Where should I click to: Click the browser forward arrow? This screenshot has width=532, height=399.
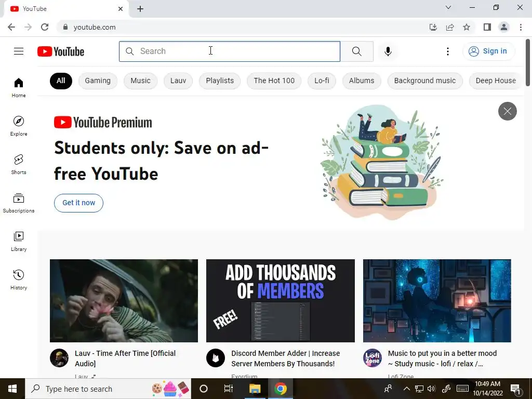(28, 27)
